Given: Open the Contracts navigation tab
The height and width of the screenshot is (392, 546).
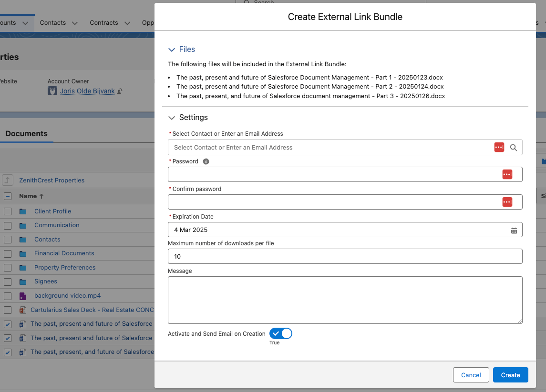Looking at the screenshot, I should [x=103, y=23].
